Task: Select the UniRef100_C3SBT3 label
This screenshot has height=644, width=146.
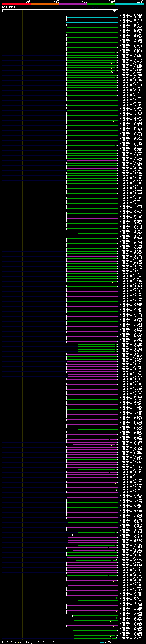Action: [131, 45]
